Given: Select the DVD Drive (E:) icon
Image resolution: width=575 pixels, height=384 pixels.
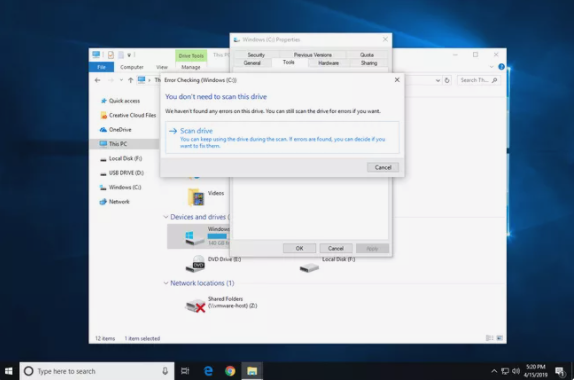Looking at the screenshot, I should pyautogui.click(x=195, y=264).
